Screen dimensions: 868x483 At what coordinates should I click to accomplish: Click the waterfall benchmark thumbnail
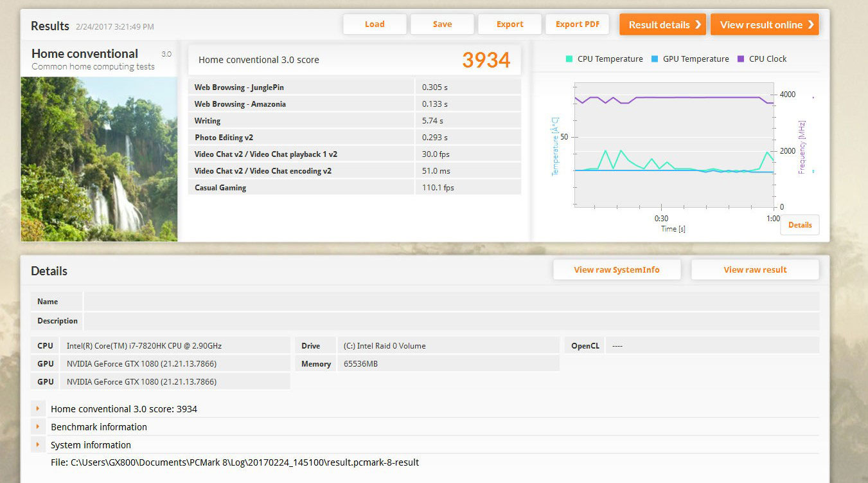click(x=99, y=159)
